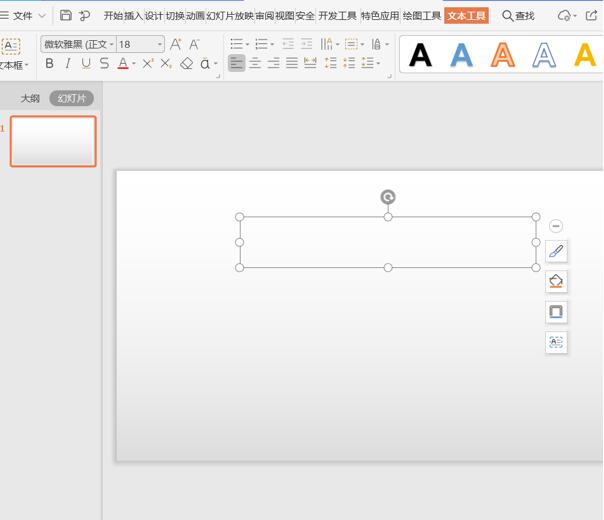
Task: Switch to the 幻灯片放映 tab
Action: coord(230,16)
